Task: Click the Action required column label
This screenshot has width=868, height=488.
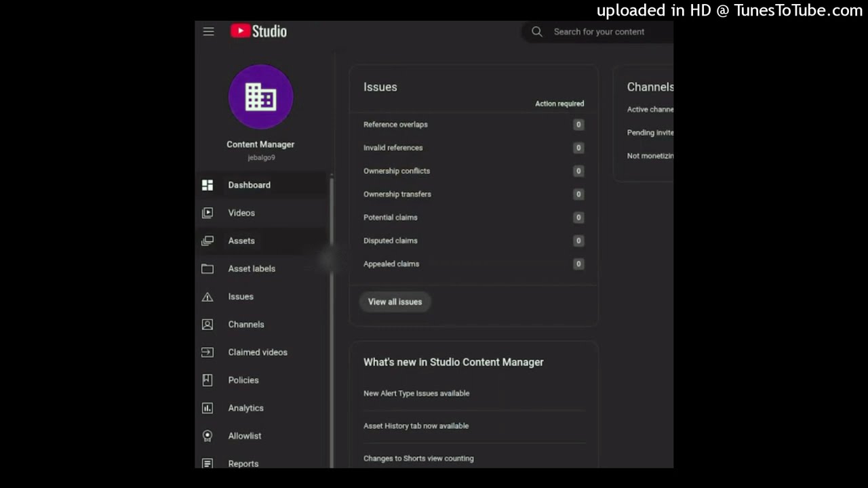Action: 559,104
